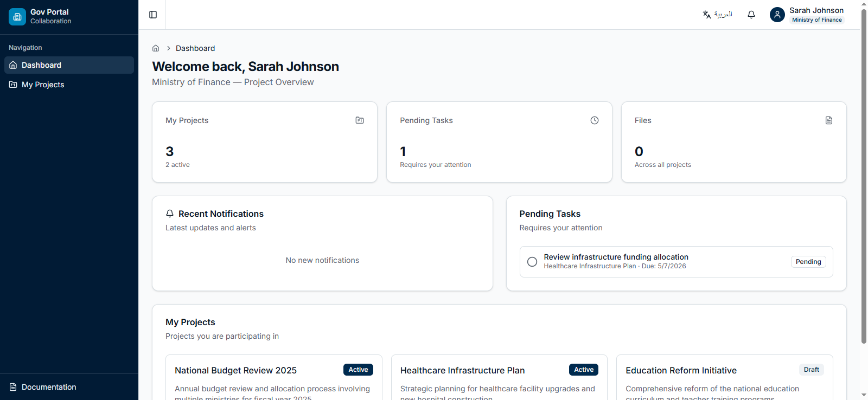Click 'Latest updates and alerts' text
Viewport: 868px width, 400px height.
[210, 228]
